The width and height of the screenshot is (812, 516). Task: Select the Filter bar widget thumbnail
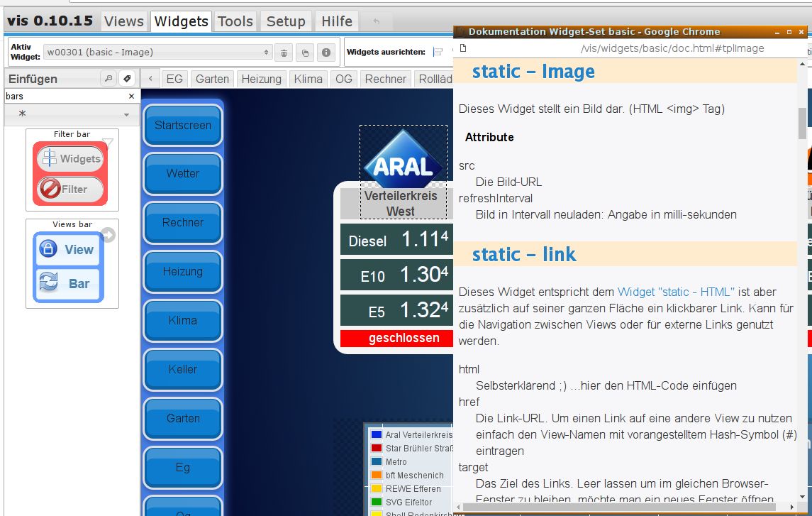pos(72,170)
